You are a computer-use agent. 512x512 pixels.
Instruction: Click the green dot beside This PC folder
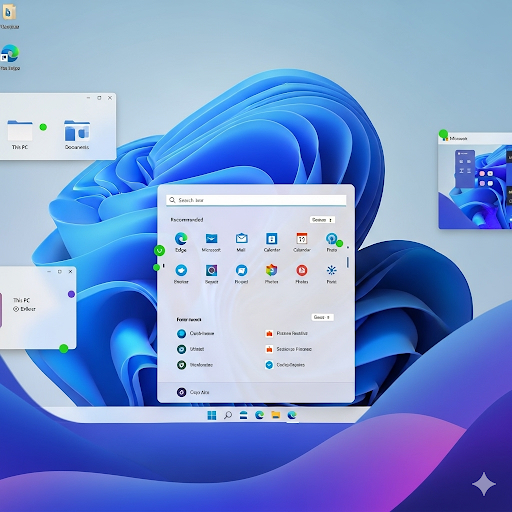(x=43, y=127)
